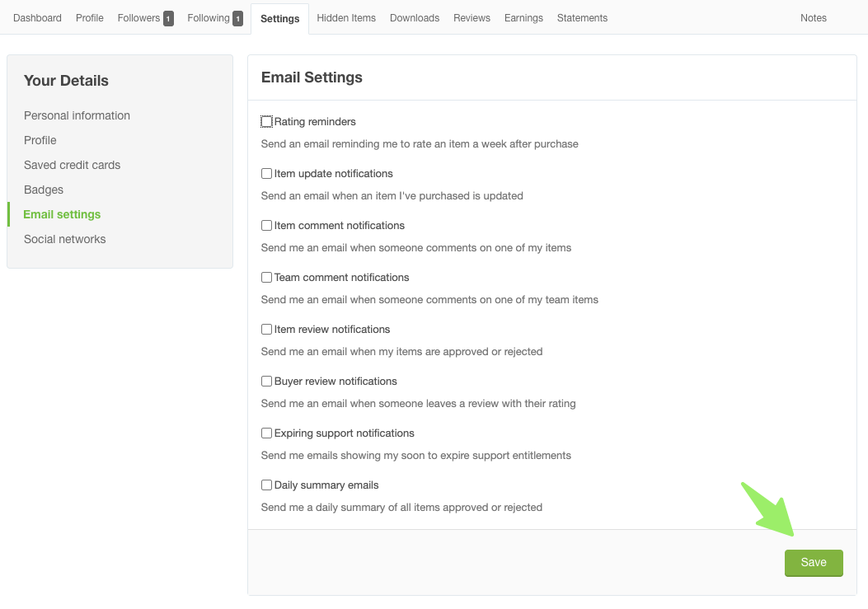Enable Buyer review notifications

click(x=266, y=381)
